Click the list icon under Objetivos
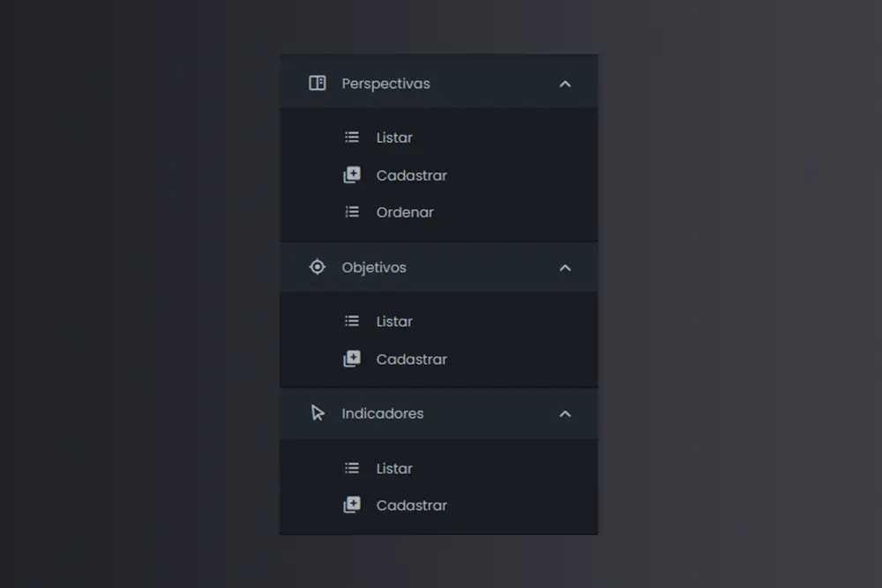 pyautogui.click(x=352, y=322)
